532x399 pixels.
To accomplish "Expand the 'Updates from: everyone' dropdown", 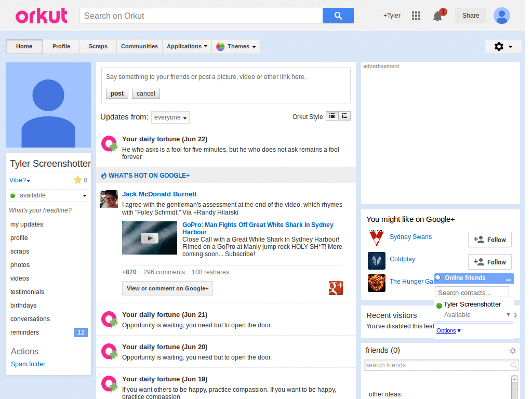I will coord(170,117).
